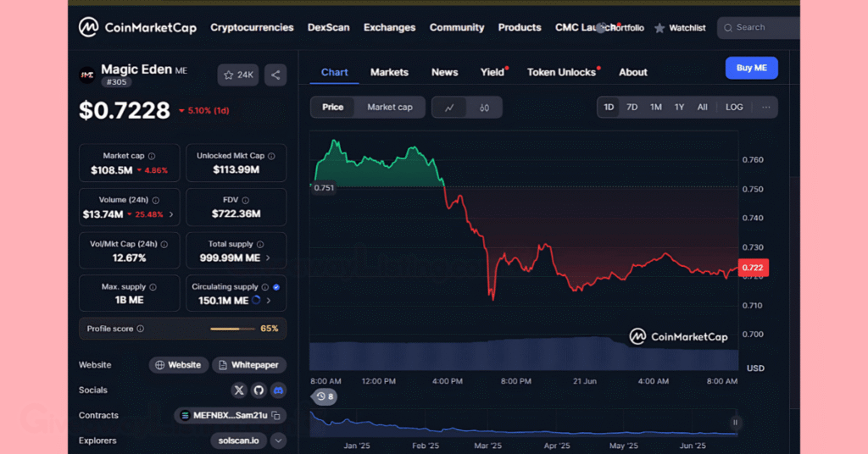Viewport: 868px width, 454px height.
Task: Switch to the Token Unlocks tab
Action: coord(561,73)
